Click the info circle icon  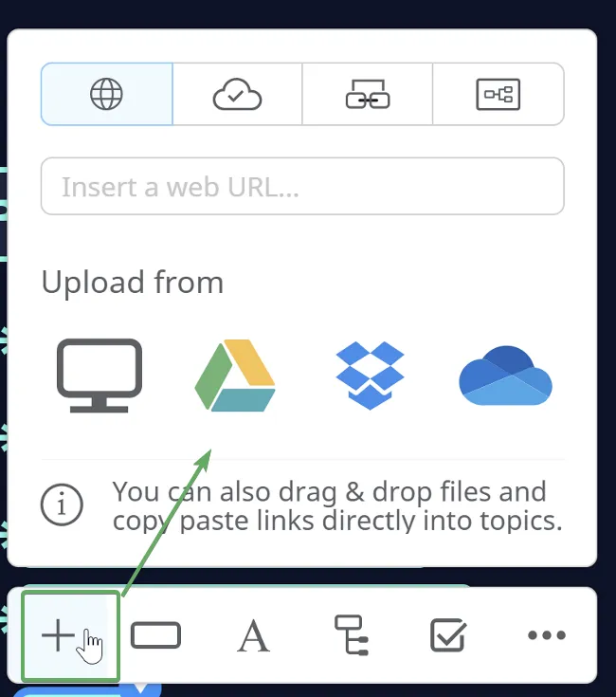click(x=62, y=504)
